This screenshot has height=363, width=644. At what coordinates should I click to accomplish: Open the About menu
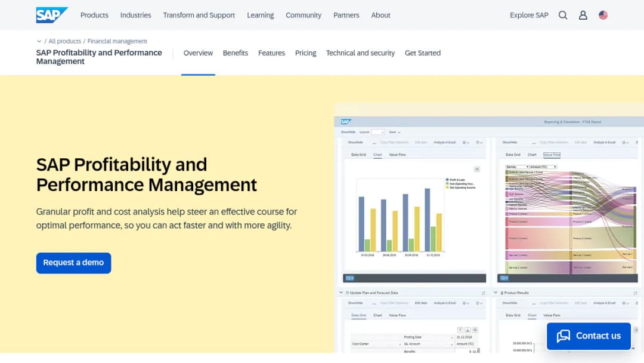point(380,15)
